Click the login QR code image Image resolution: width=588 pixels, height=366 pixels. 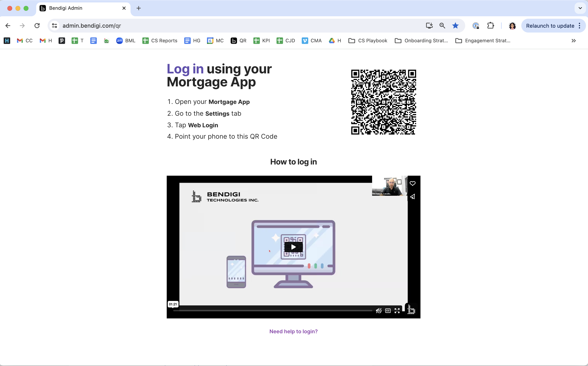tap(383, 102)
